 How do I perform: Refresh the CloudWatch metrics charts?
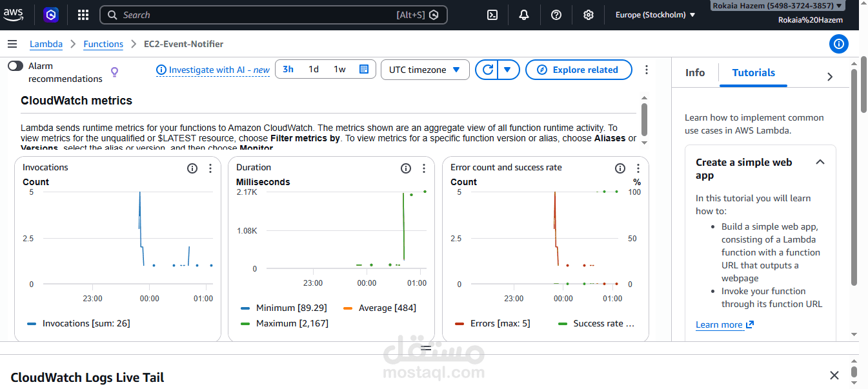tap(487, 69)
